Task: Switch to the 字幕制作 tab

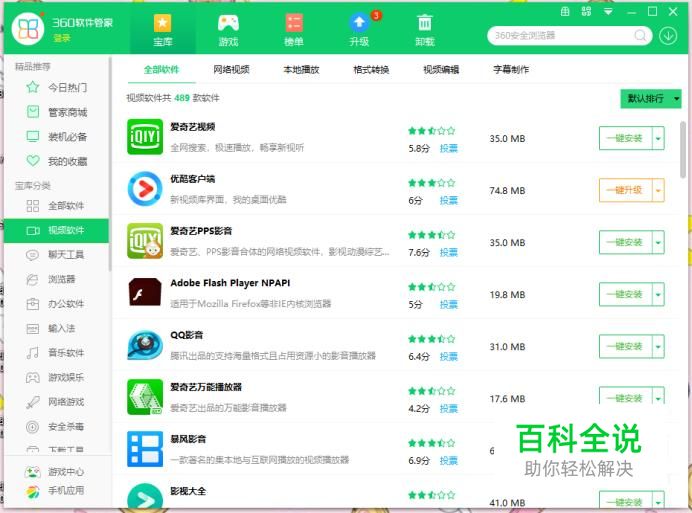Action: (511, 70)
